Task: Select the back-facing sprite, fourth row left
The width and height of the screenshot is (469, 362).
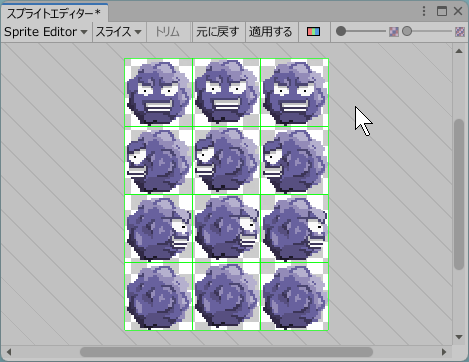Action: pyautogui.click(x=158, y=296)
